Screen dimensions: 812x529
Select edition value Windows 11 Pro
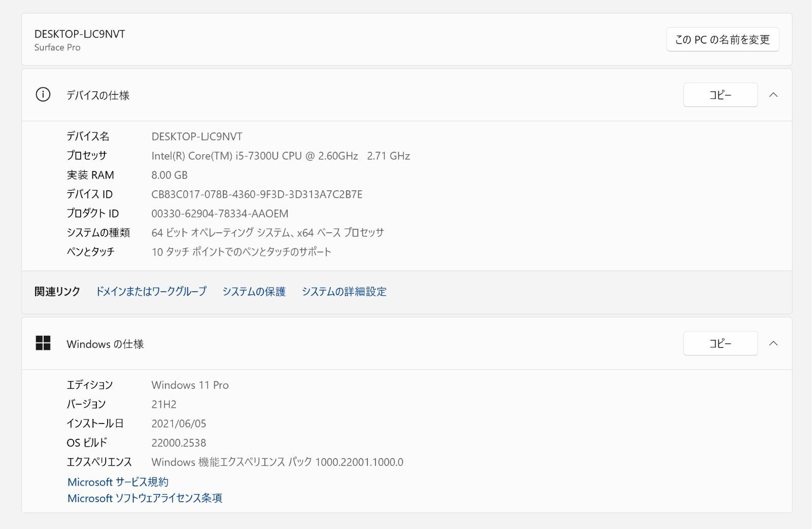190,385
